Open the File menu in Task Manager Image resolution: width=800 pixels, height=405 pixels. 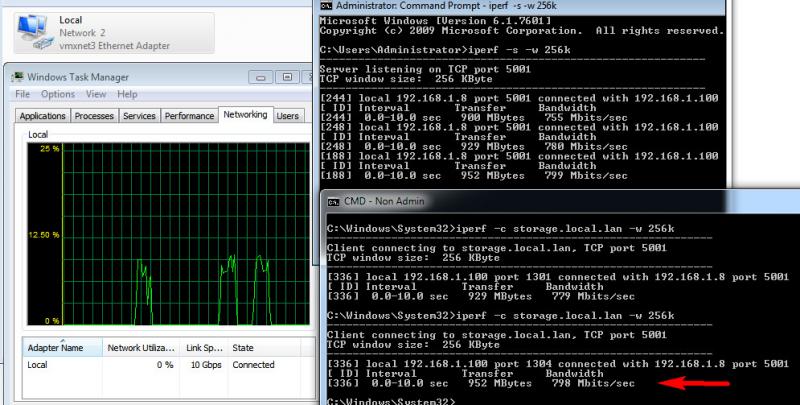pyautogui.click(x=22, y=94)
